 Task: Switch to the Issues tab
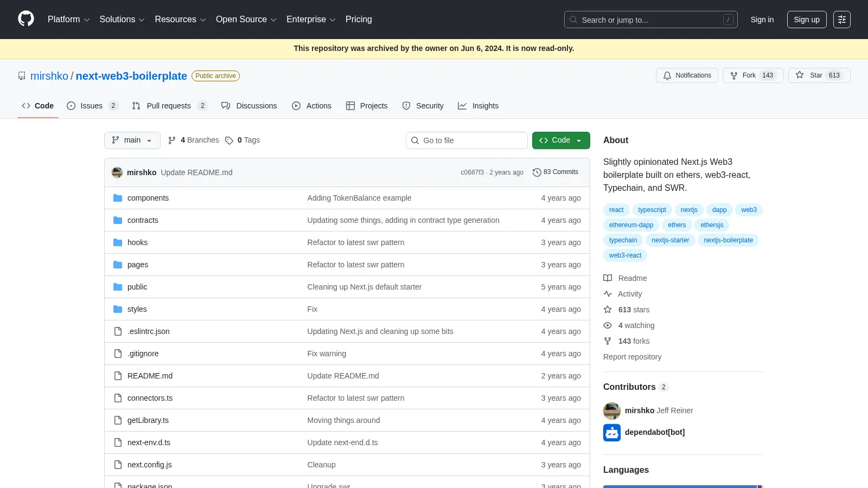92,106
